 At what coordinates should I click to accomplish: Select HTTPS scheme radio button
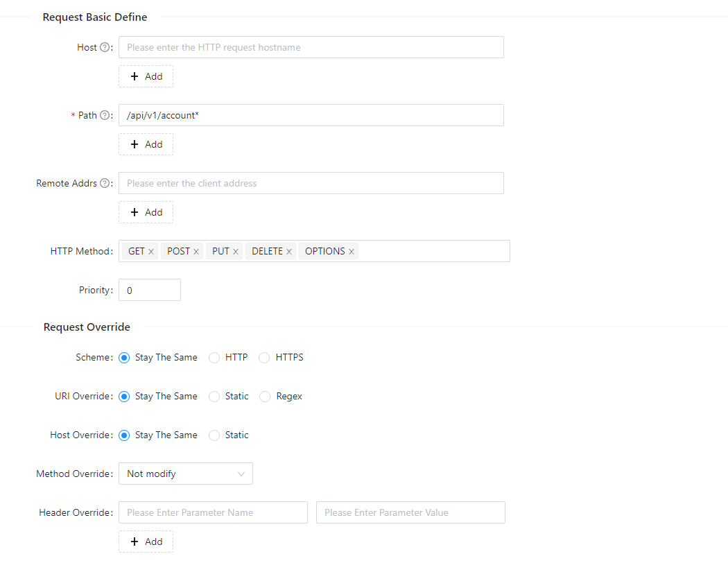264,358
